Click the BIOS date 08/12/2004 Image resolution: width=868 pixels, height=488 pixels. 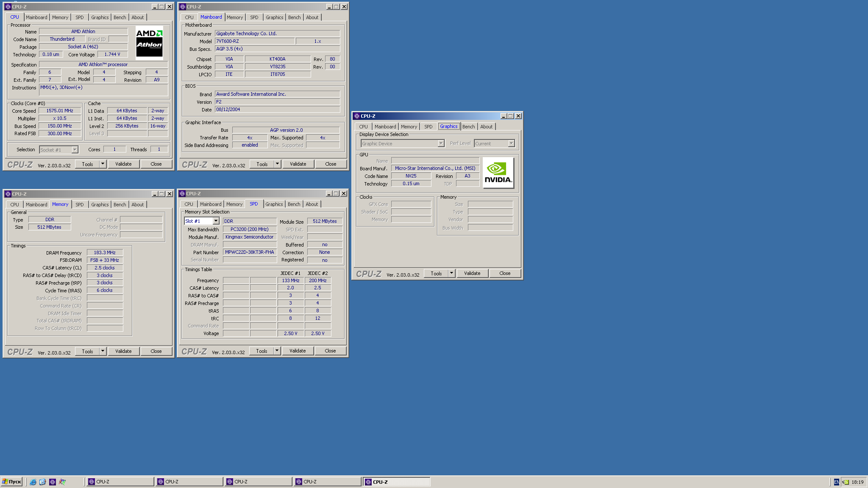277,109
